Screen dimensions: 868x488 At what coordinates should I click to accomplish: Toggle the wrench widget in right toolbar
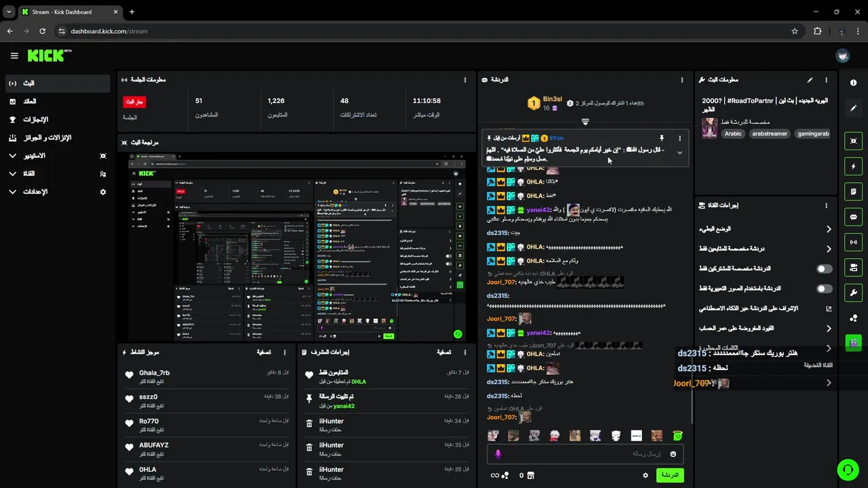pyautogui.click(x=853, y=293)
